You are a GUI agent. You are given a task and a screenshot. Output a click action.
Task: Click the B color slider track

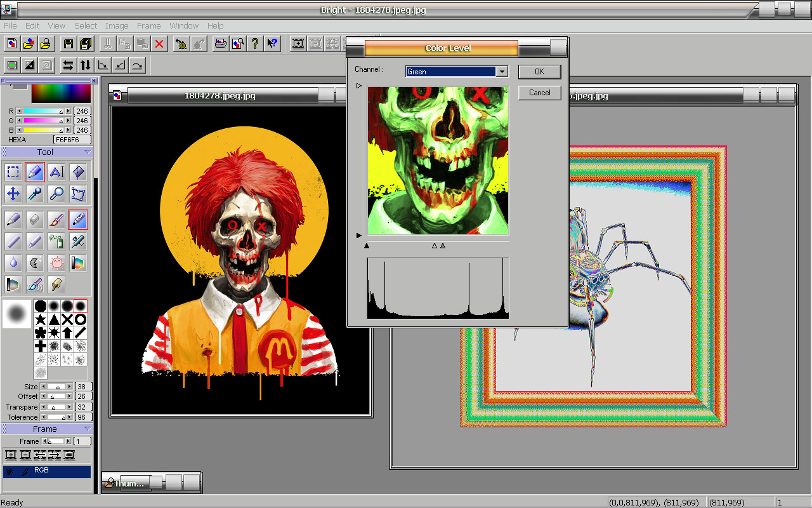44,130
